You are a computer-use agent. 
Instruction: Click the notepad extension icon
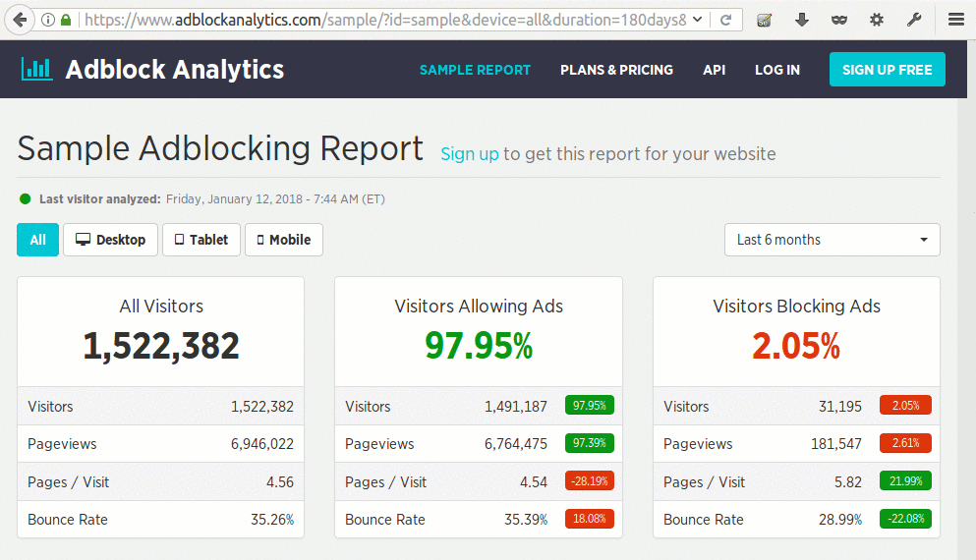[765, 20]
